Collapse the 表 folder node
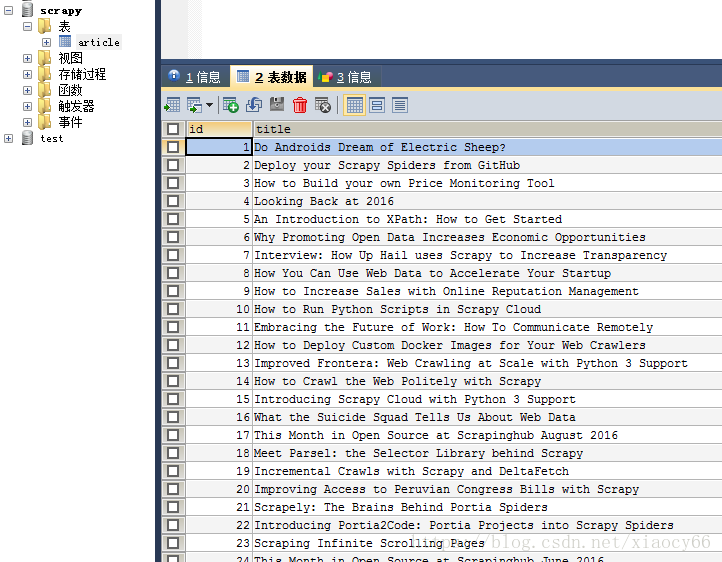Screen dimensions: 722x562 27,26
